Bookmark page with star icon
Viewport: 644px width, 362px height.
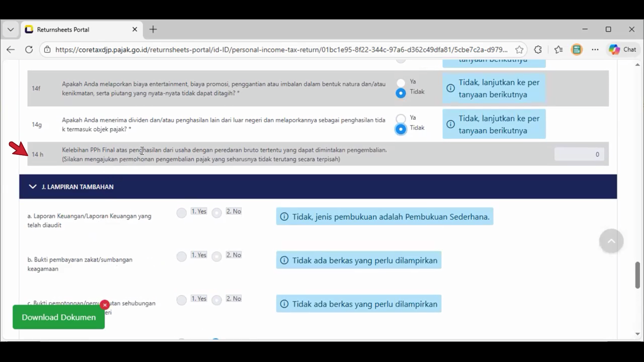(x=519, y=49)
